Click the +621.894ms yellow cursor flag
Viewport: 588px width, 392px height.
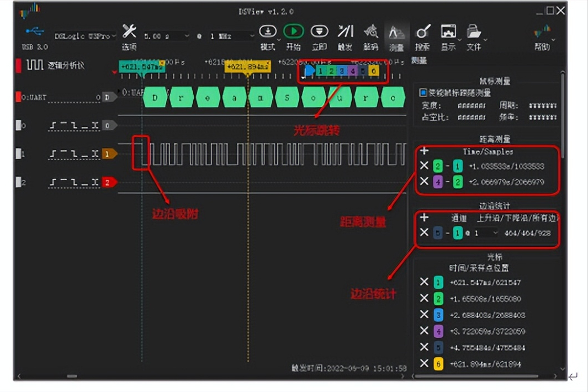tap(247, 67)
